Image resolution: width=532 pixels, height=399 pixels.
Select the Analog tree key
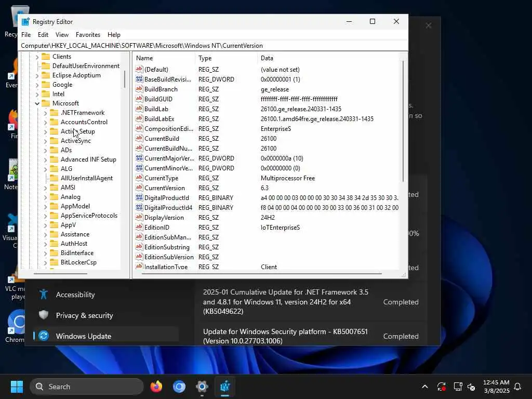point(71,197)
